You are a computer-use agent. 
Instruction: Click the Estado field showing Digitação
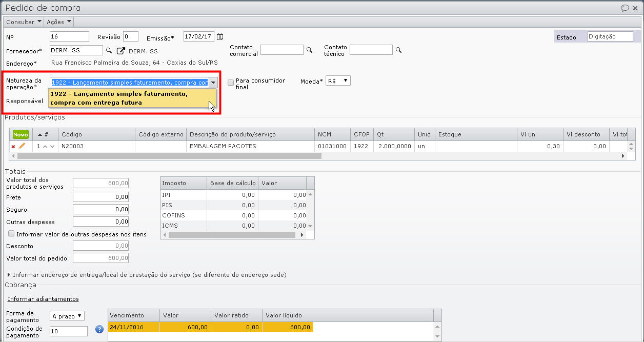point(610,36)
